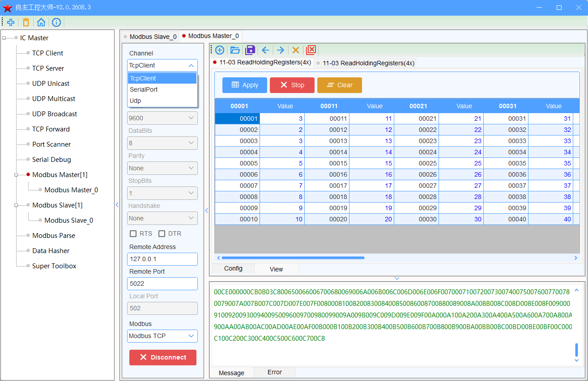Open TCP Forward in tree

click(51, 129)
